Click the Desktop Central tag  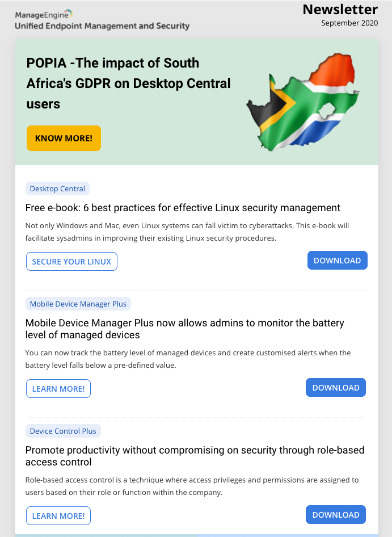57,188
